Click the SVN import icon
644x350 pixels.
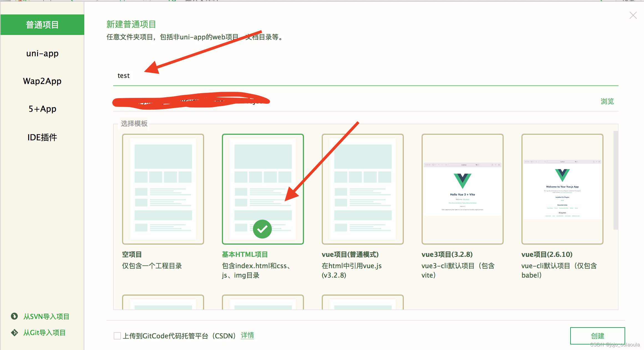tap(14, 316)
